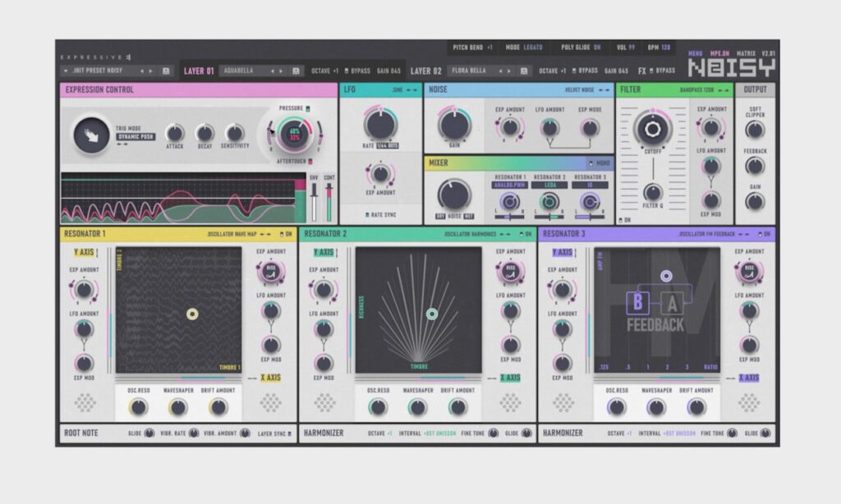Click Resonator 2 Rise curve EXP Amount knob

511,272
